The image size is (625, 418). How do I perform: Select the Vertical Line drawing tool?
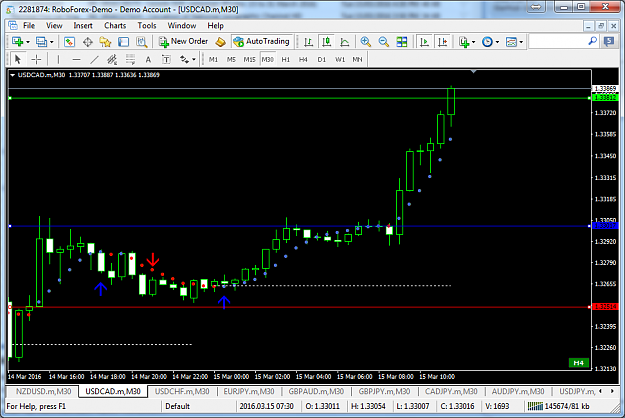point(58,59)
